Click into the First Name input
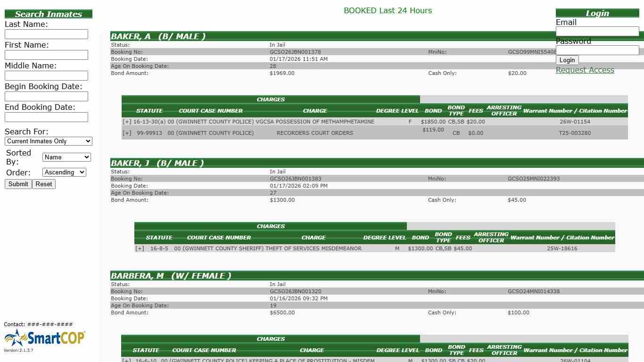This screenshot has width=644, height=362. [46, 55]
